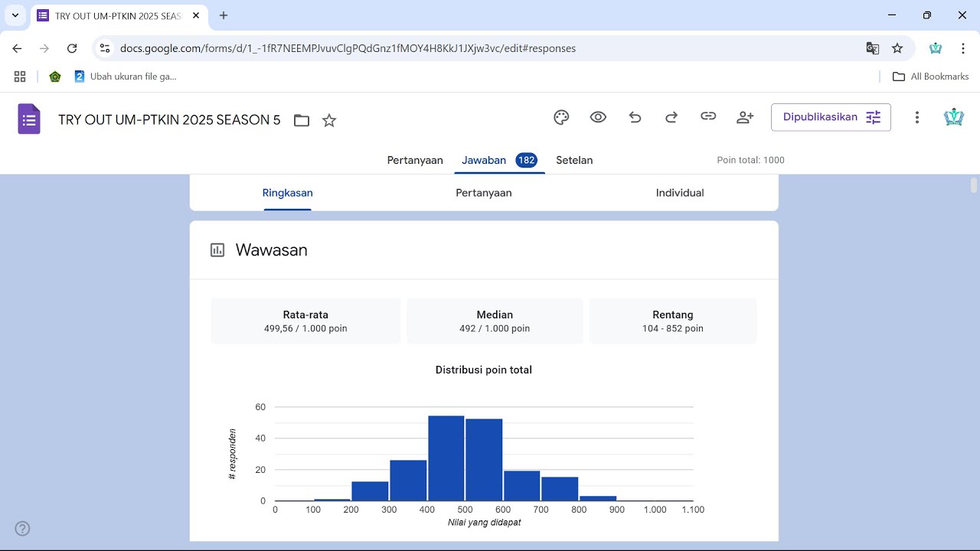
Task: Undo the last form edit
Action: 635,117
